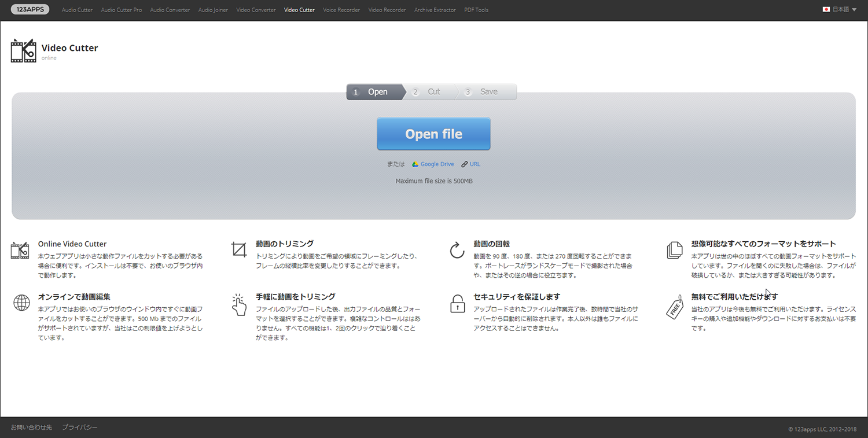
Task: Click the Japanese flag icon
Action: 826,10
